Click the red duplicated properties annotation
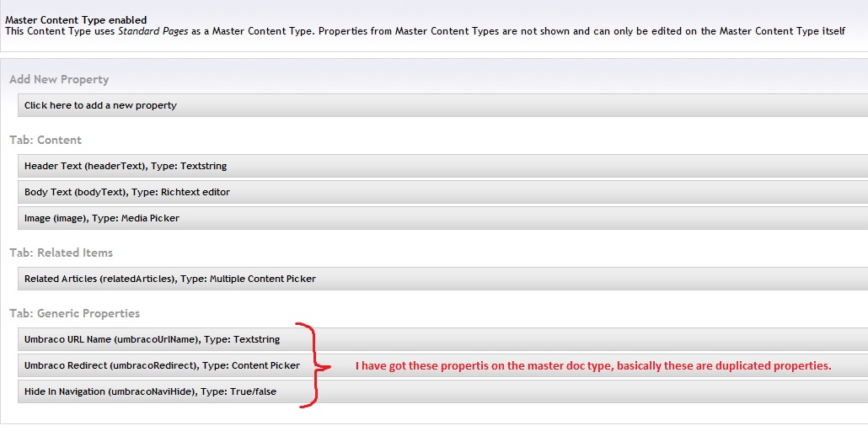This screenshot has width=868, height=431. tap(593, 366)
